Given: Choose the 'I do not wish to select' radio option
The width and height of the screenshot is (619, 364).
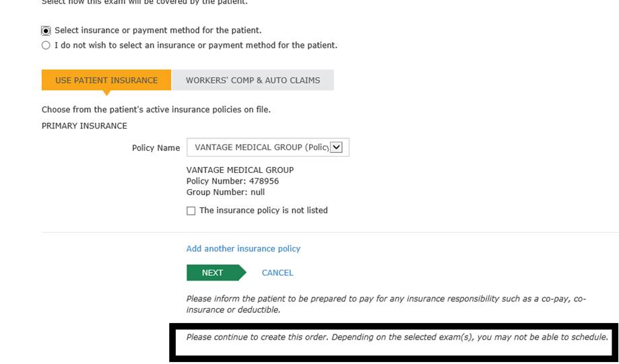Looking at the screenshot, I should click(x=46, y=45).
